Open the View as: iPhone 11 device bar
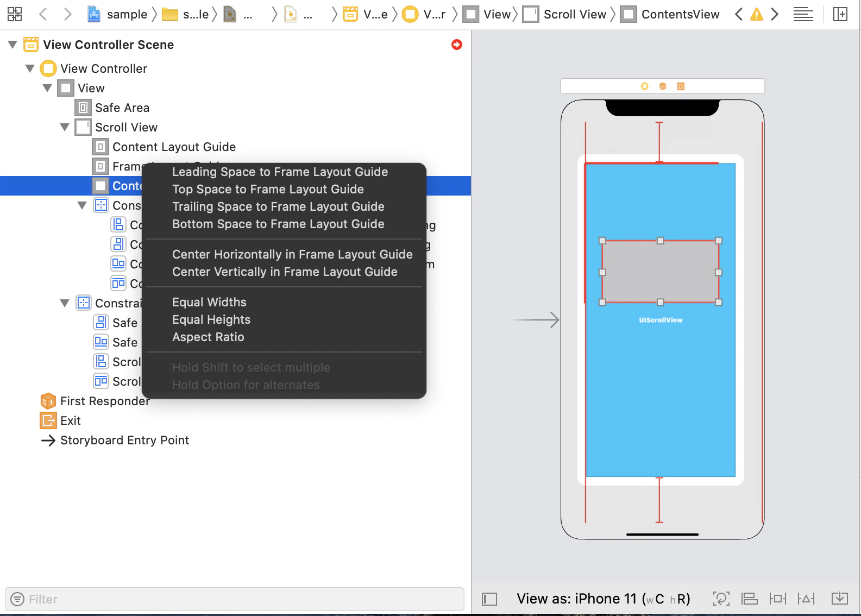The image size is (861, 616). pos(604,599)
